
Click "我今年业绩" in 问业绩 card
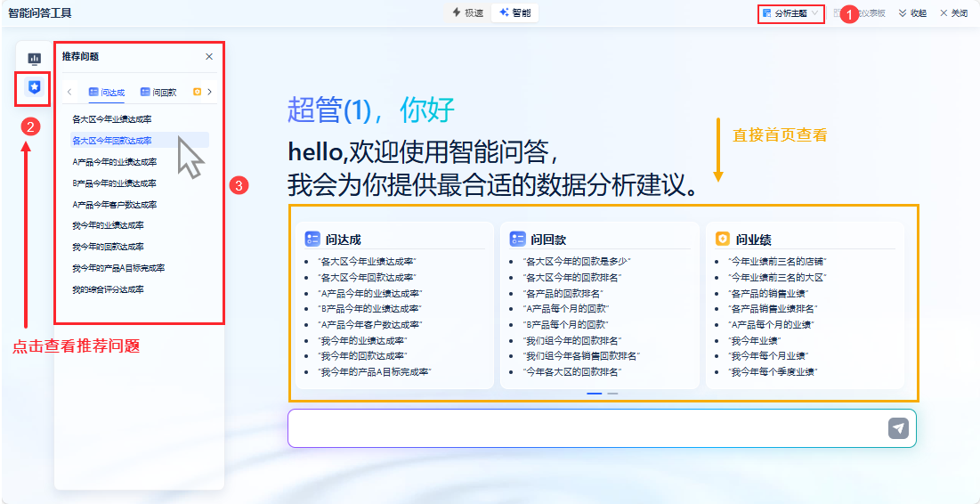[755, 341]
